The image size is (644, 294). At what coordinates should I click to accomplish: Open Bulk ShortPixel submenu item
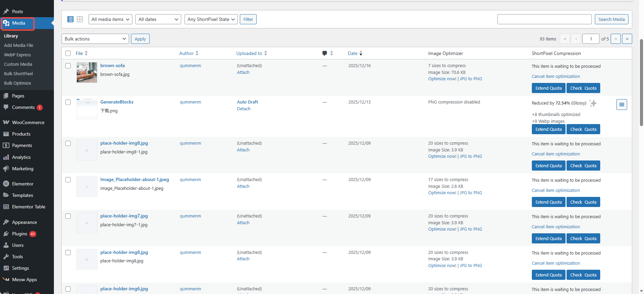18,73
